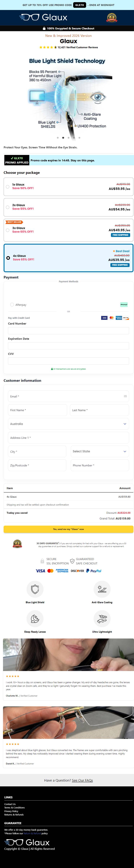Click the American Express icon near Pay with Credit Card
This screenshot has width=134, height=868.
coord(119,318)
